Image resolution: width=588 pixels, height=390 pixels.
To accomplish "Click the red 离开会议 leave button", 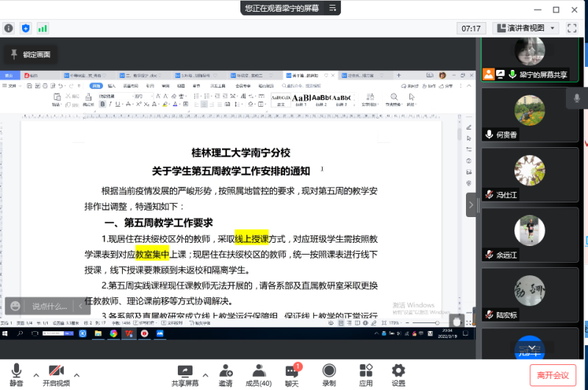I will tap(553, 375).
